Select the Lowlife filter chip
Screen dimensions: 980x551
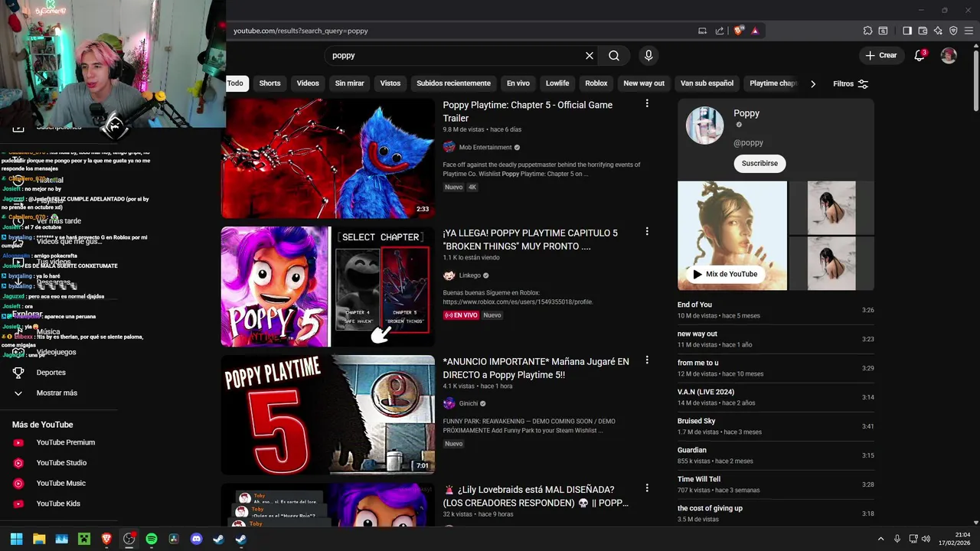[x=557, y=83]
